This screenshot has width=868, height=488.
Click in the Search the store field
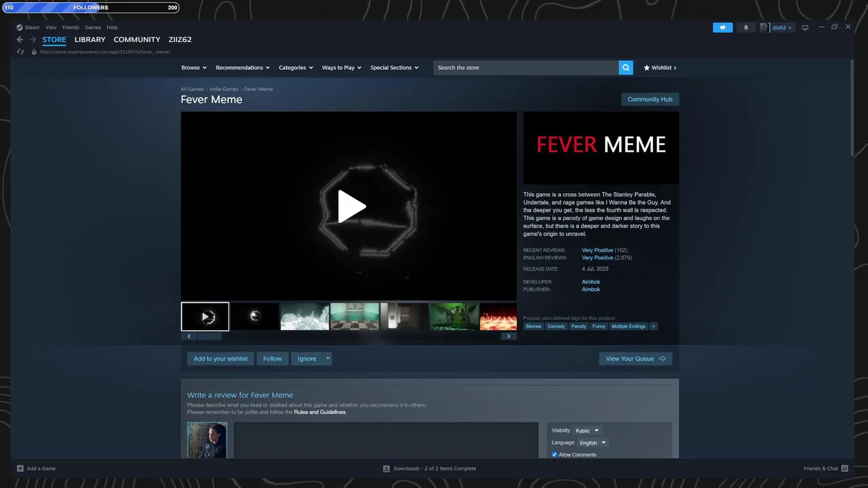(x=526, y=68)
